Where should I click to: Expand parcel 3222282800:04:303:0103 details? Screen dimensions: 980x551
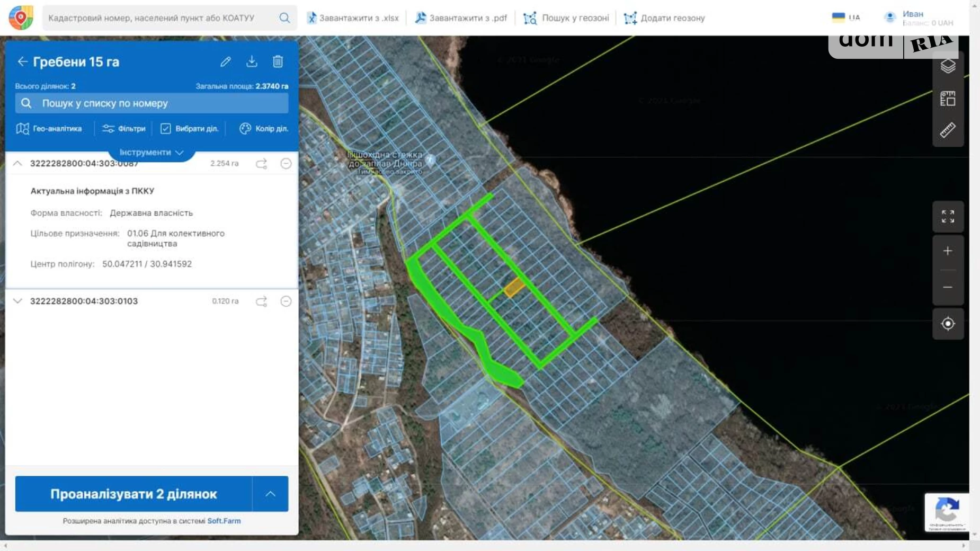[17, 301]
